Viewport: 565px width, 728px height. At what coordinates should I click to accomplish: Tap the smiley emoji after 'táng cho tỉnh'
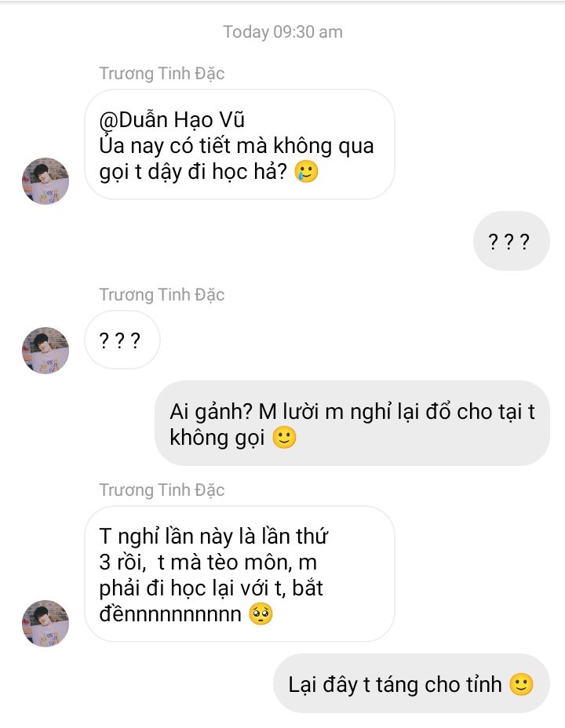pos(521,684)
